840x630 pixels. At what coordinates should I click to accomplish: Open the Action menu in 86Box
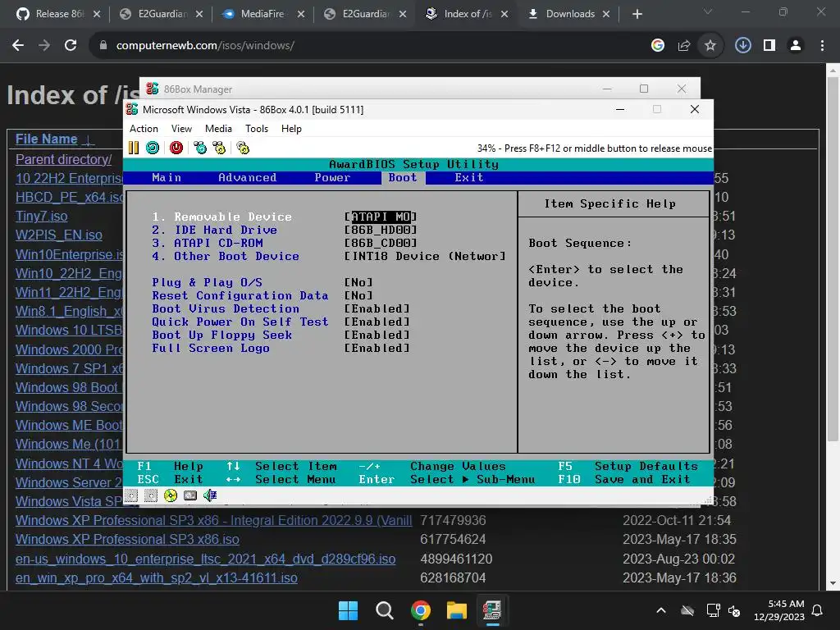[x=144, y=129]
